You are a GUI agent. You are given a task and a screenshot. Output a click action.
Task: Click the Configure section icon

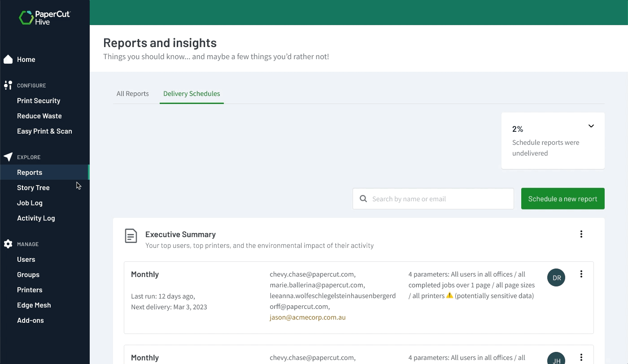7,85
